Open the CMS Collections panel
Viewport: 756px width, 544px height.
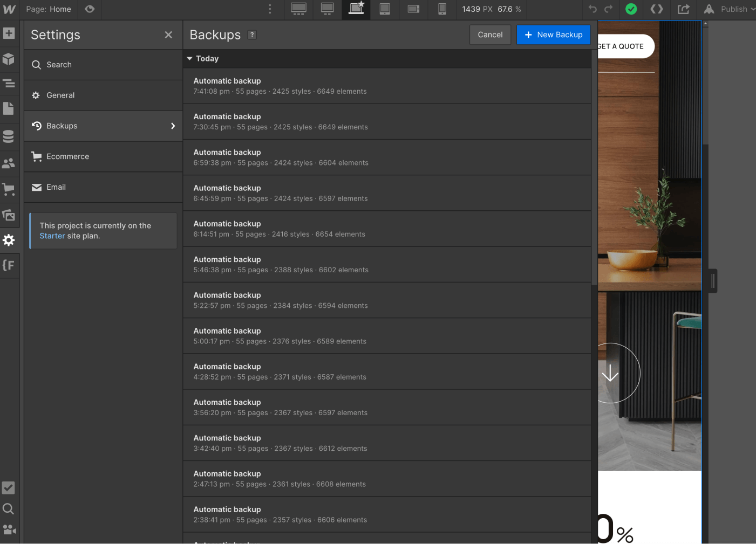tap(9, 136)
